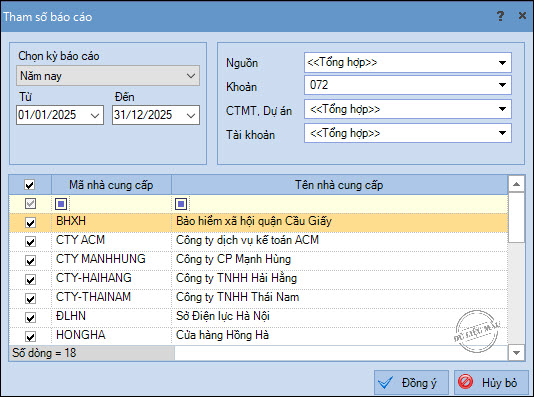Select Công ty dịch vụ kế toán ACM

pyautogui.click(x=247, y=240)
